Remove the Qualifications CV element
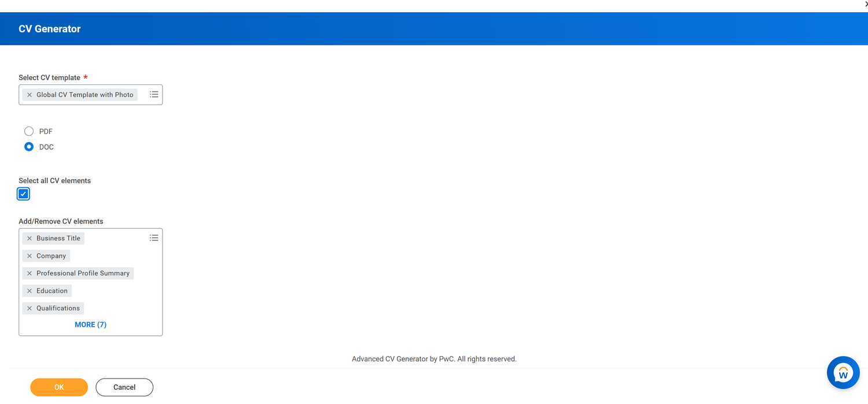 click(30, 308)
